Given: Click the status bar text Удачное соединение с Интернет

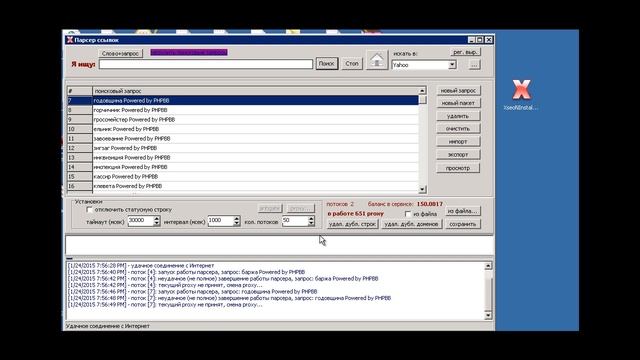Looking at the screenshot, I should coord(108,326).
